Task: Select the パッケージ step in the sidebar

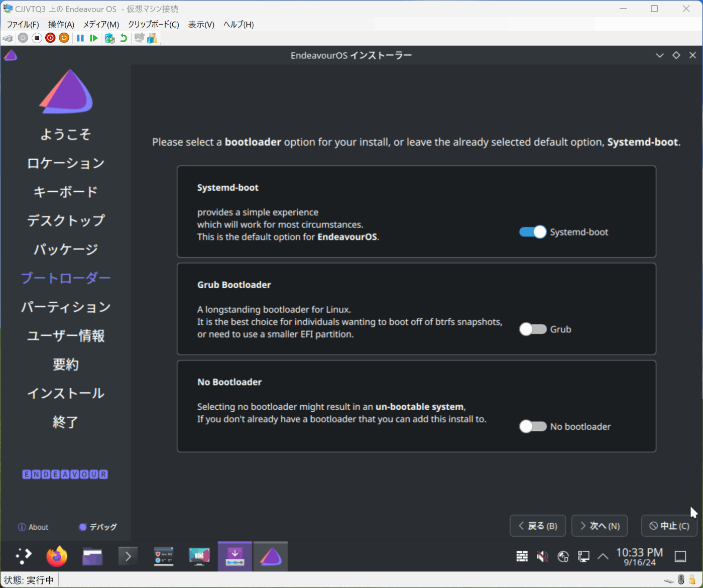Action: tap(66, 250)
